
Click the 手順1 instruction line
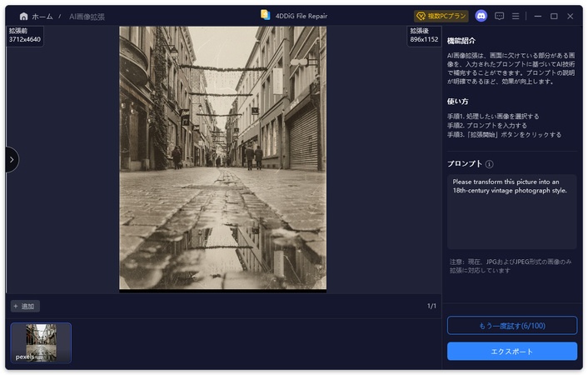pyautogui.click(x=493, y=117)
